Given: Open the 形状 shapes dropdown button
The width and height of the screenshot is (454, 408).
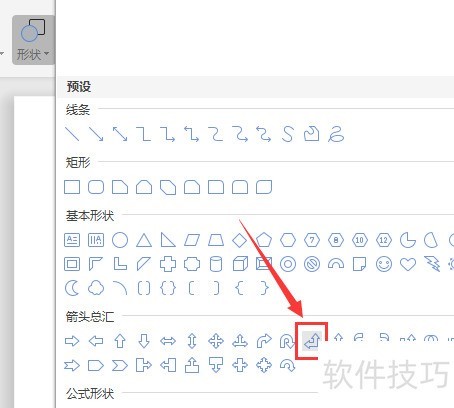Looking at the screenshot, I should [33, 40].
